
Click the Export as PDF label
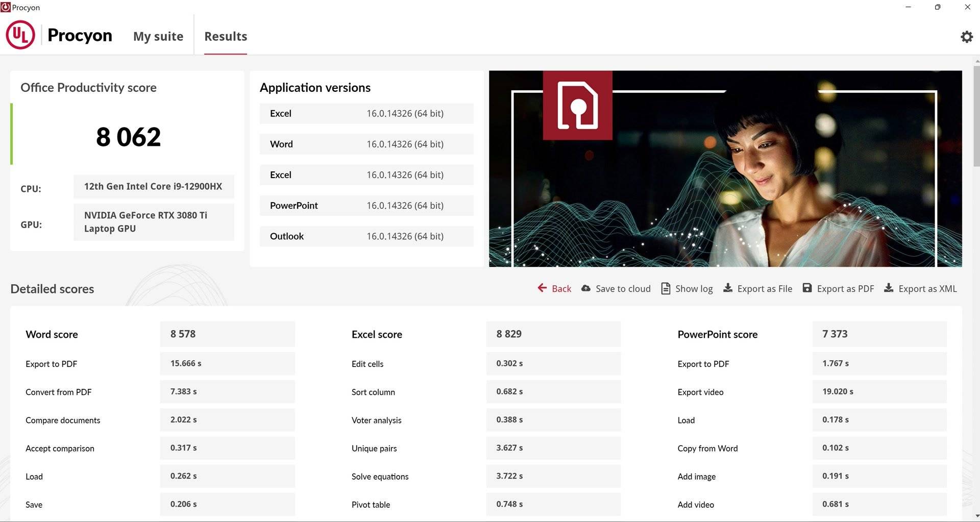[845, 289]
